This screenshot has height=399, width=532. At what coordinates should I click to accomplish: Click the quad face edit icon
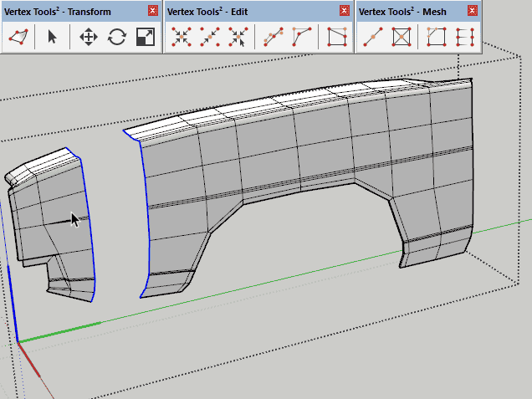(337, 37)
